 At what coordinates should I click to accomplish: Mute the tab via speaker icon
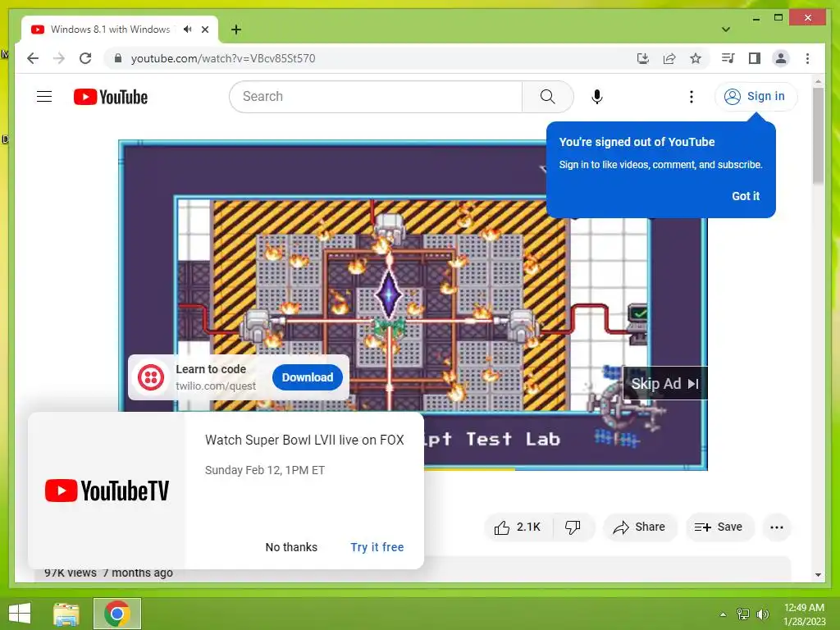[187, 30]
